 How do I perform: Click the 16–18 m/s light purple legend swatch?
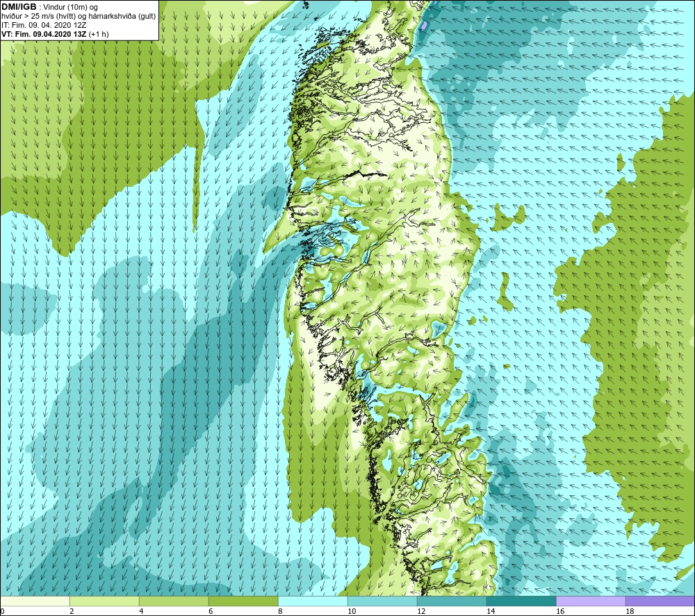591,601
